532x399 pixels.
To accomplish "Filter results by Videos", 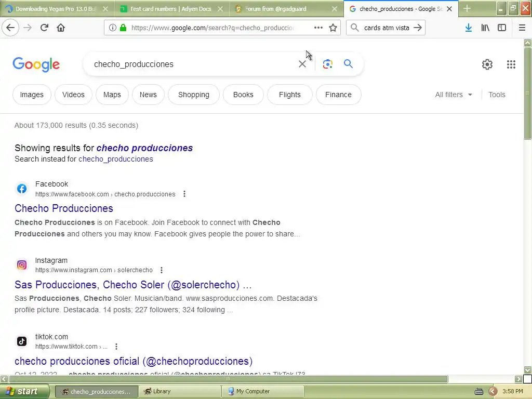I will [73, 95].
